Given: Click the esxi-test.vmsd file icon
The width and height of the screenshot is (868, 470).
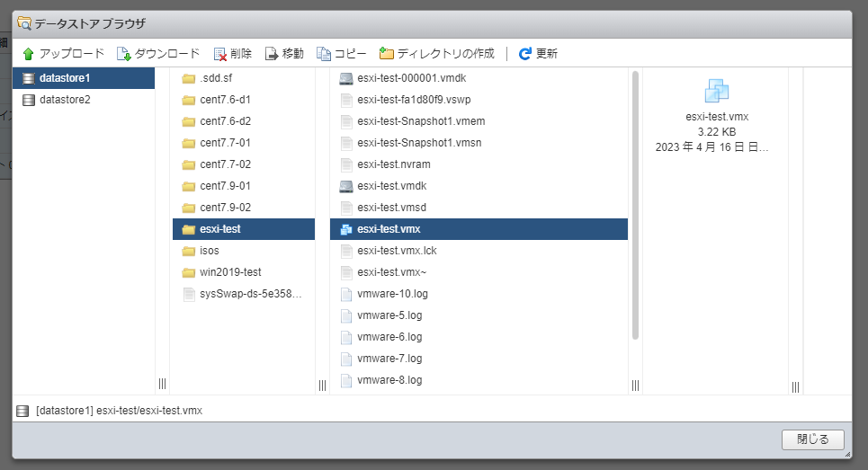Looking at the screenshot, I should coord(346,208).
